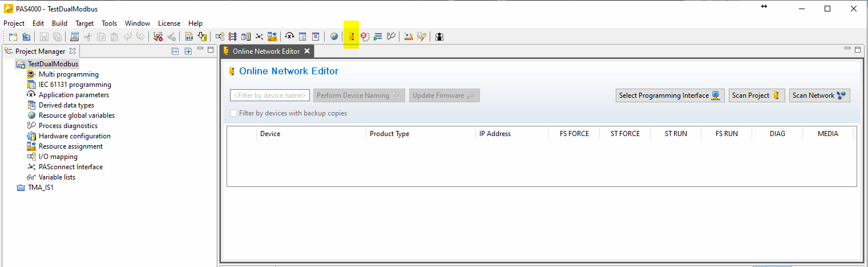Open the Target menu
Viewport: 868px width, 267px height.
point(84,23)
